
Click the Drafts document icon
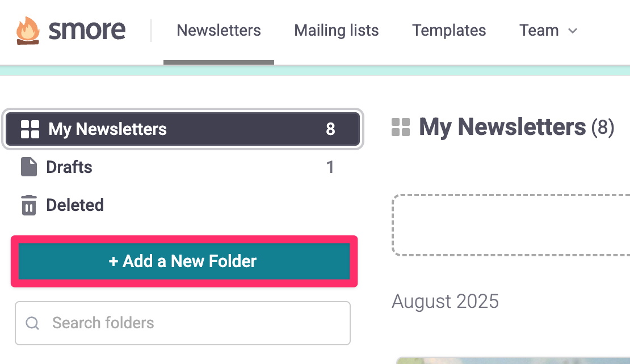[29, 167]
